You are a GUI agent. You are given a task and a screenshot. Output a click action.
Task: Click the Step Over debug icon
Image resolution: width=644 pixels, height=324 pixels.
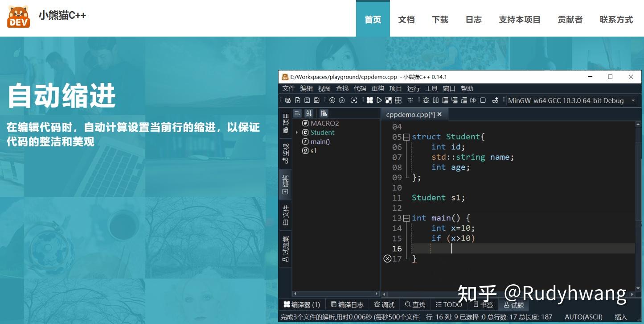(x=445, y=100)
